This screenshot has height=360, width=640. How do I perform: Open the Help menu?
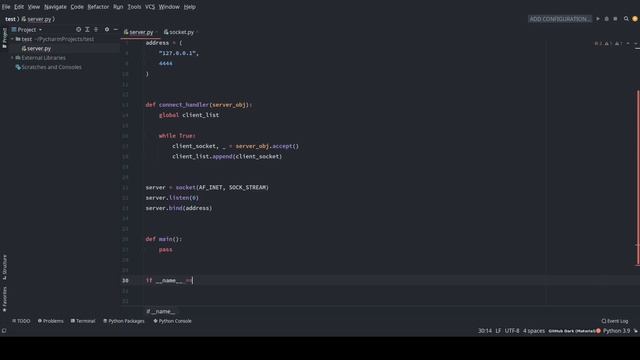189,7
